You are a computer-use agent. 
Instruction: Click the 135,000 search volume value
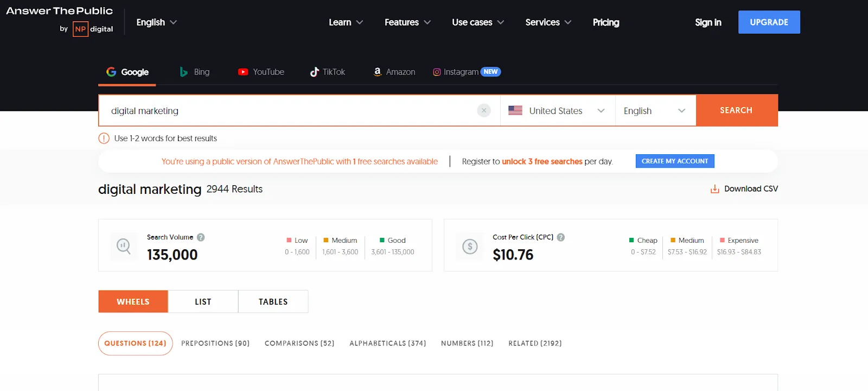pyautogui.click(x=172, y=255)
